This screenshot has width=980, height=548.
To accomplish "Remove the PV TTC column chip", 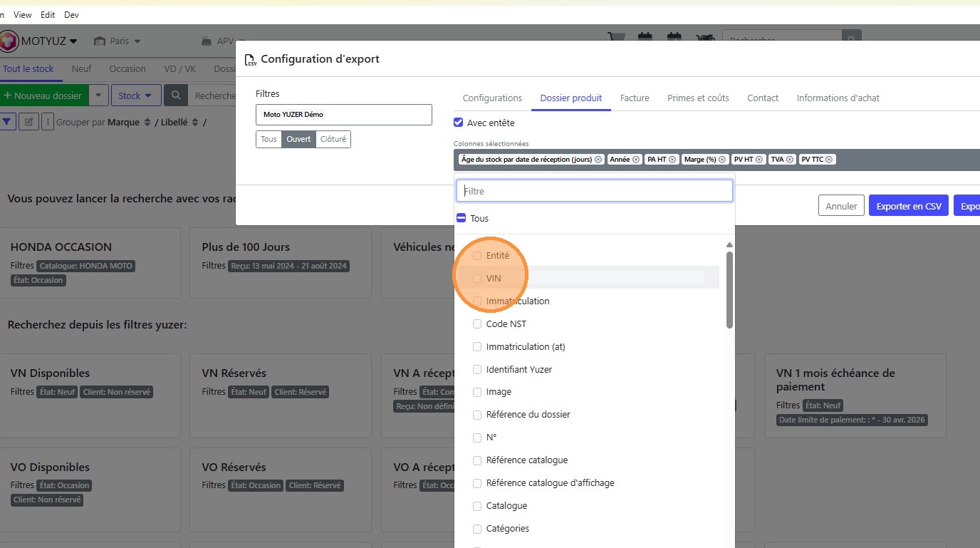I will [829, 160].
